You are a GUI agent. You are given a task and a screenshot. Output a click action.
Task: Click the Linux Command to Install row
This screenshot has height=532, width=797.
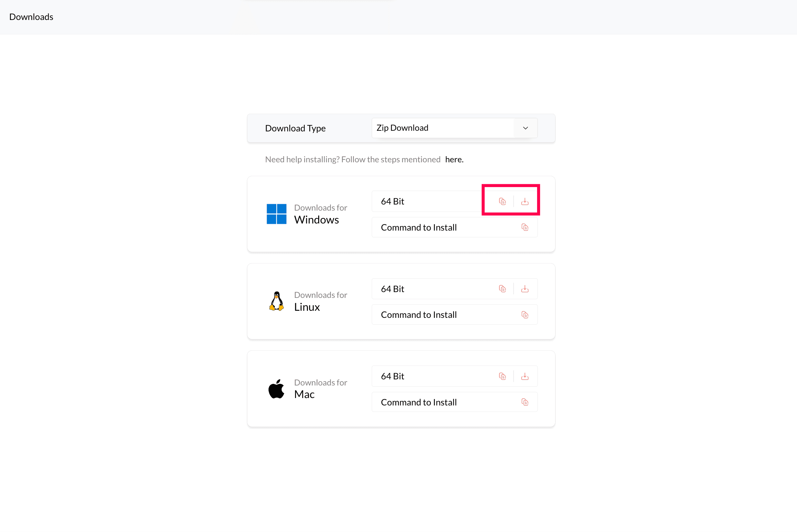[419, 315]
